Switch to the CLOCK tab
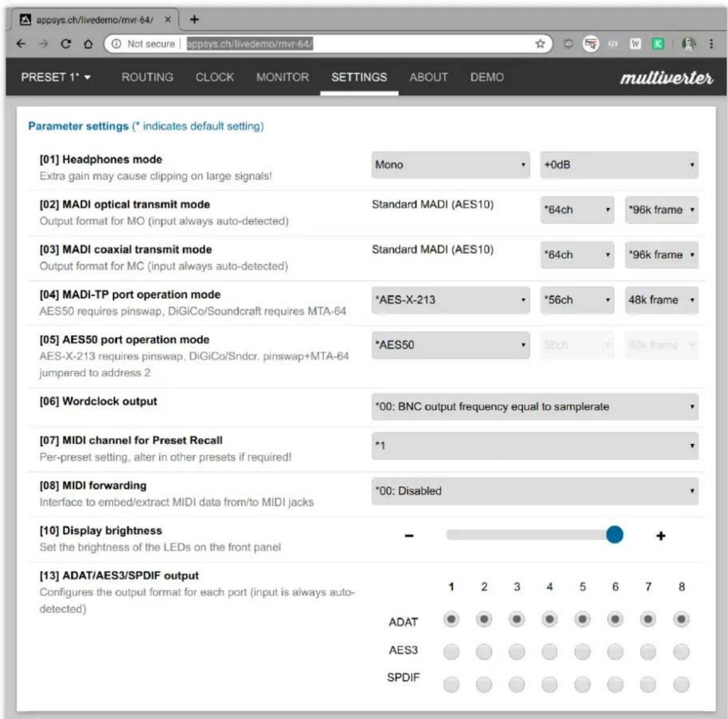The image size is (728, 719). coord(215,77)
